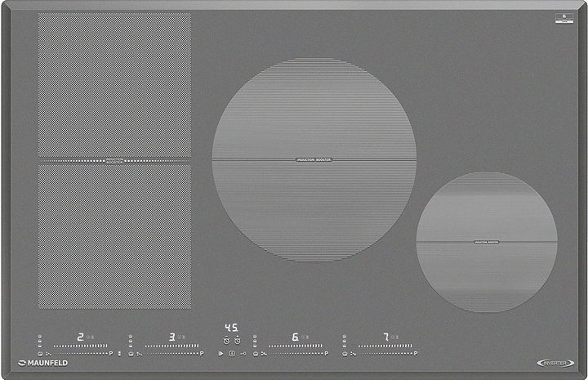Viewport: 588px width, 380px height.
Task: Tap the power on/off circle icon
Action: coord(232,354)
